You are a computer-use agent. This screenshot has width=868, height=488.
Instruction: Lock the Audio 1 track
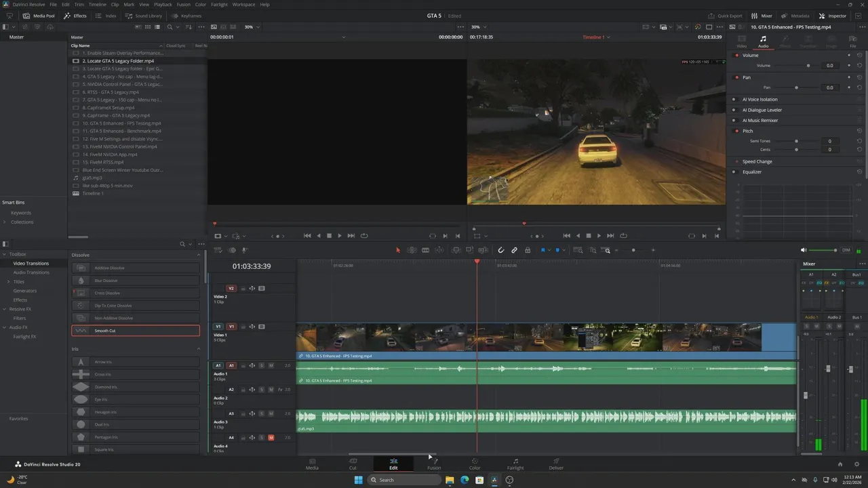coord(242,365)
